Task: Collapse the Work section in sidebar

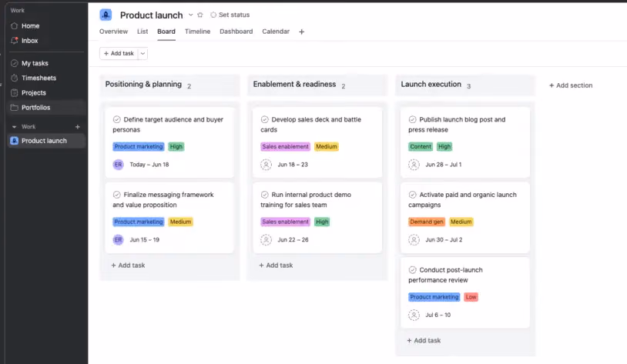Action: click(15, 127)
